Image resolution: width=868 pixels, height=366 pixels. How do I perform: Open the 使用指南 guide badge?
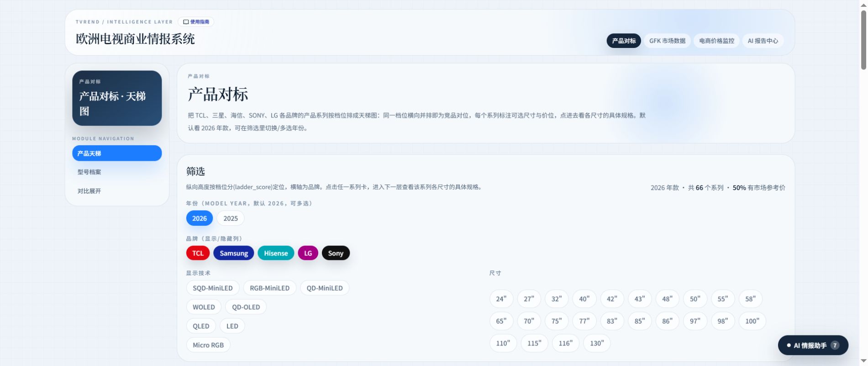196,22
